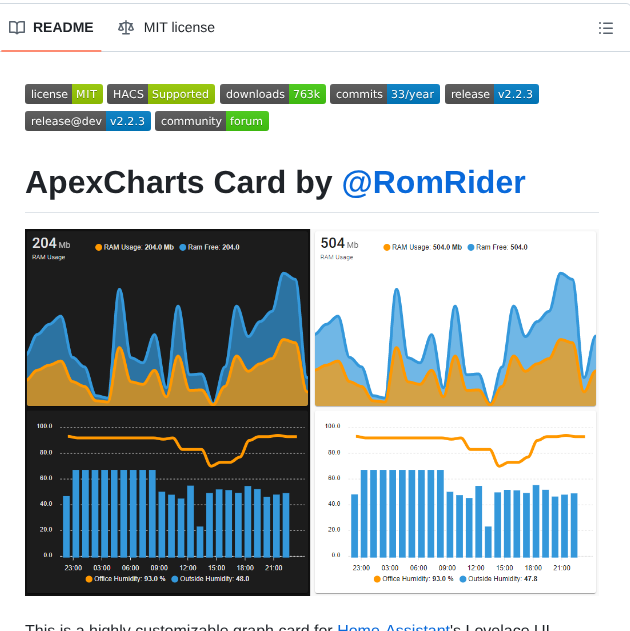The height and width of the screenshot is (631, 630).
Task: Open the dark theme humidity bar chart
Action: click(167, 501)
